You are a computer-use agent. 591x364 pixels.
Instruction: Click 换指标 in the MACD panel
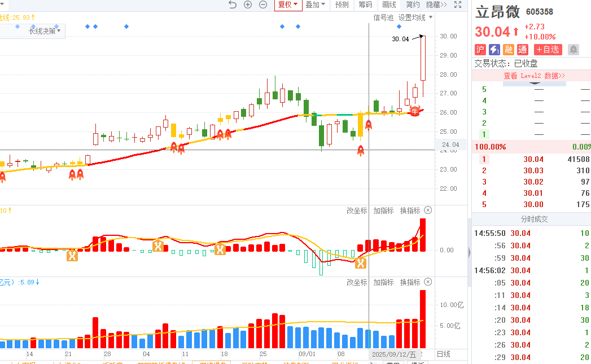[410, 210]
